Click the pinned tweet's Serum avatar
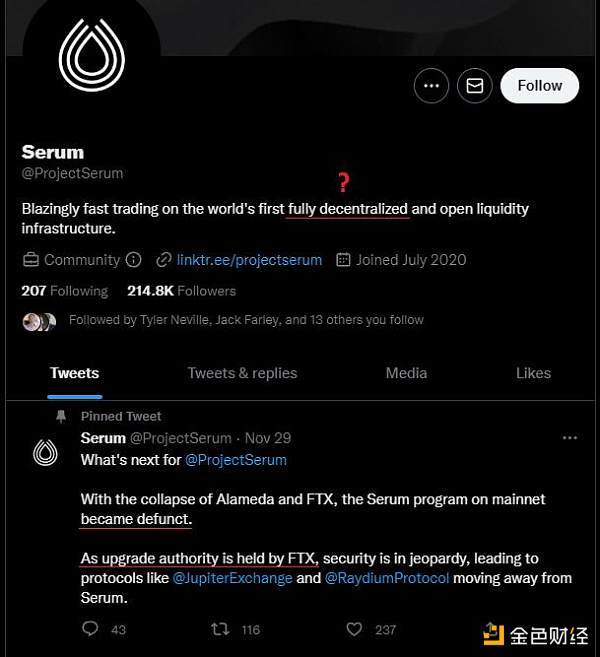600x657 pixels. (x=45, y=453)
